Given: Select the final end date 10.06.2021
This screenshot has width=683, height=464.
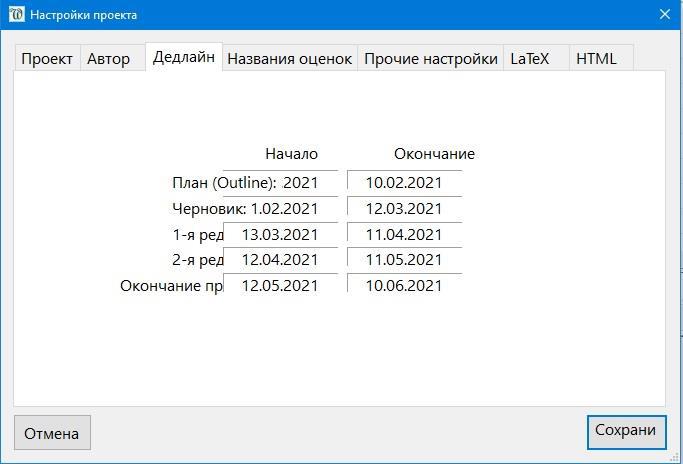Looking at the screenshot, I should coord(404,286).
